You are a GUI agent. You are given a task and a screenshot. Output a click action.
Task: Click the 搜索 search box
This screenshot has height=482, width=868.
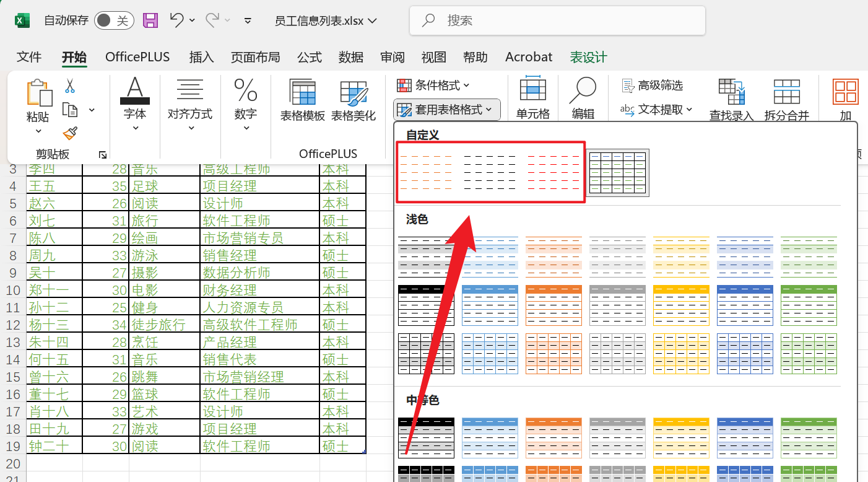point(557,20)
